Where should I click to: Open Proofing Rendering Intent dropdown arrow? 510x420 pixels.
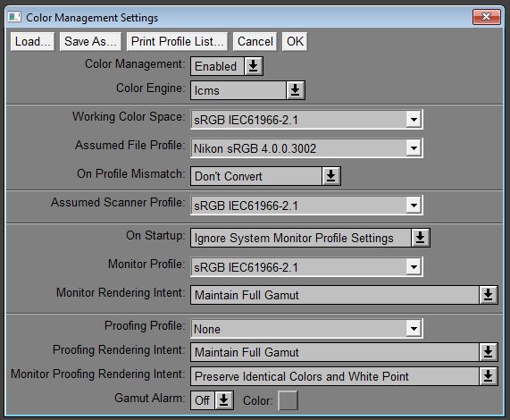coord(489,352)
